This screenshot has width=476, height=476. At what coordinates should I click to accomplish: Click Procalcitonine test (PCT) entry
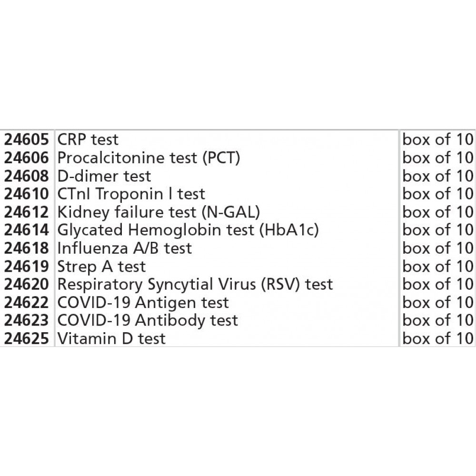click(x=148, y=158)
